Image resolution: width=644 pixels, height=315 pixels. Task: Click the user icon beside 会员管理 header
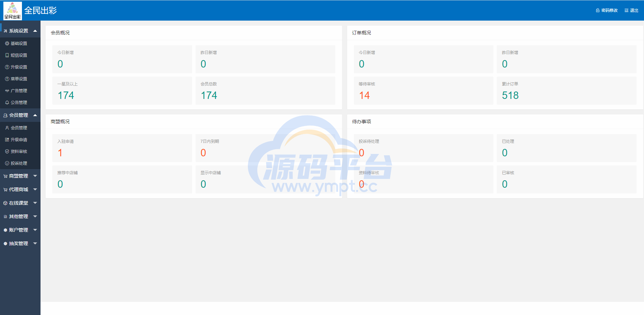click(x=5, y=115)
